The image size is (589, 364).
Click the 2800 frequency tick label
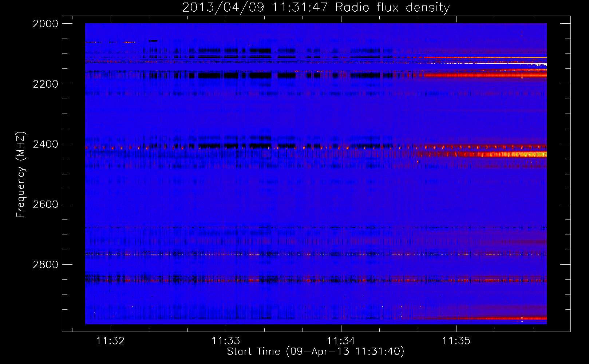pyautogui.click(x=46, y=265)
